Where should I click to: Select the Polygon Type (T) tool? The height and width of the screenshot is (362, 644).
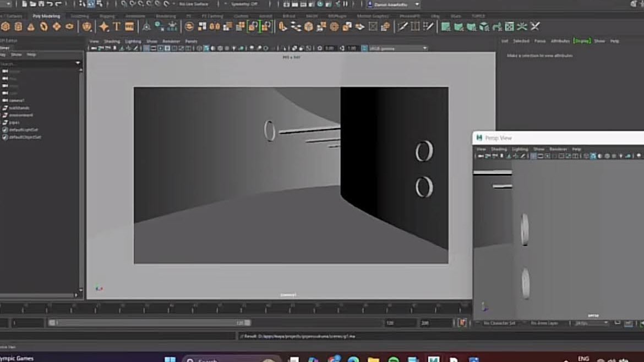(x=117, y=26)
